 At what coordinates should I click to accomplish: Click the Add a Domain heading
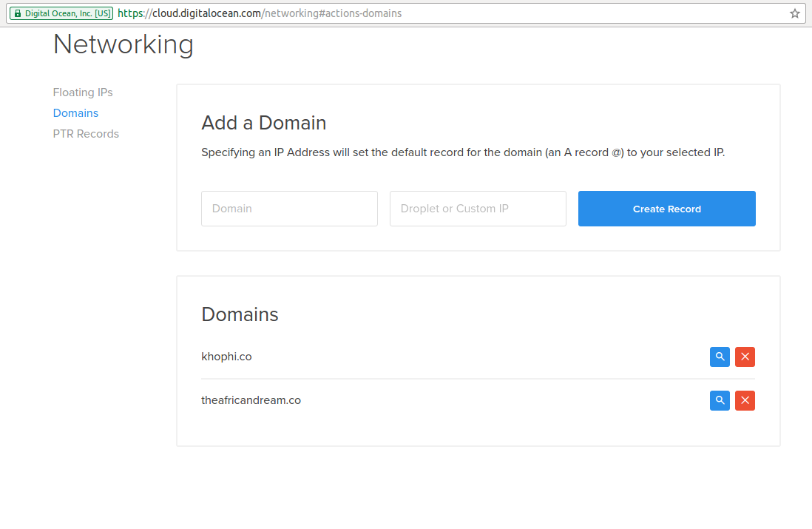point(263,122)
